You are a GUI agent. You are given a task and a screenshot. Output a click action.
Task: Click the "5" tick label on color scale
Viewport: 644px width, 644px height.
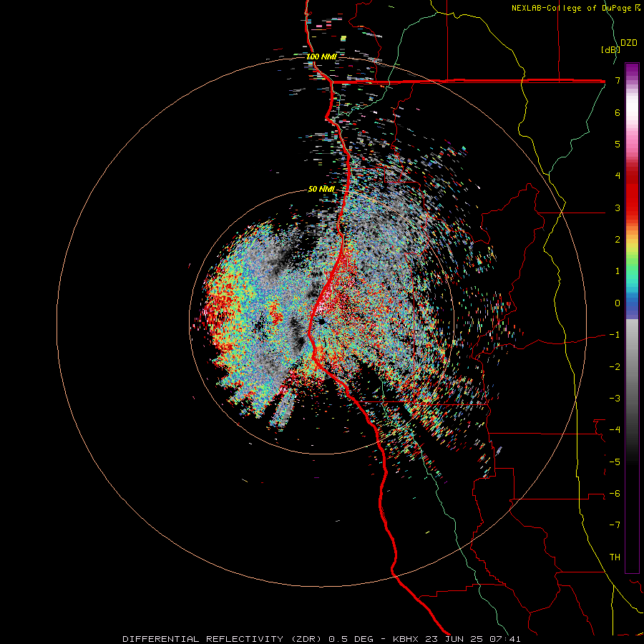pyautogui.click(x=618, y=144)
